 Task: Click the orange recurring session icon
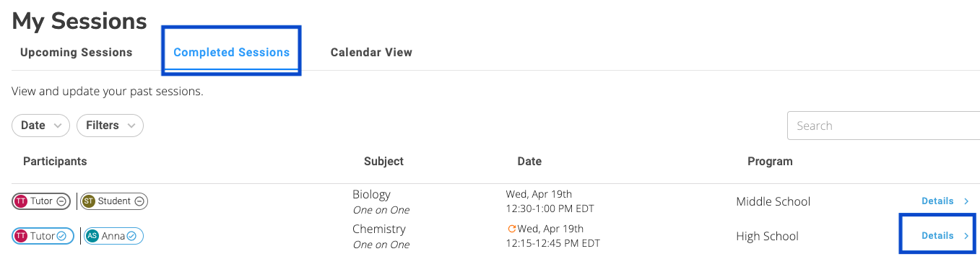pyautogui.click(x=512, y=229)
